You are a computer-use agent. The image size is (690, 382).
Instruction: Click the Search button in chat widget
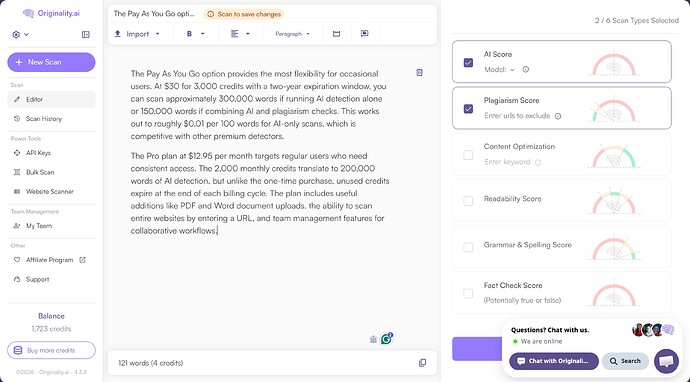(625, 361)
